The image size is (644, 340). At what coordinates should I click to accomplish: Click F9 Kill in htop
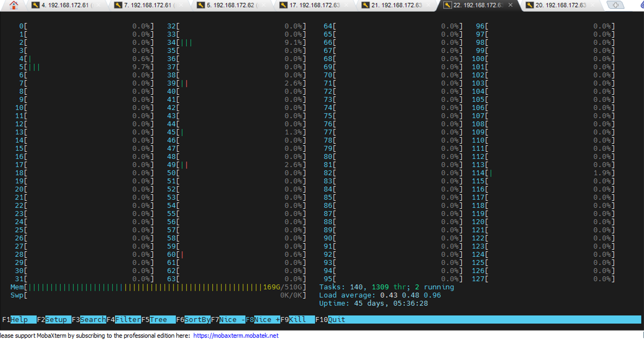click(297, 319)
